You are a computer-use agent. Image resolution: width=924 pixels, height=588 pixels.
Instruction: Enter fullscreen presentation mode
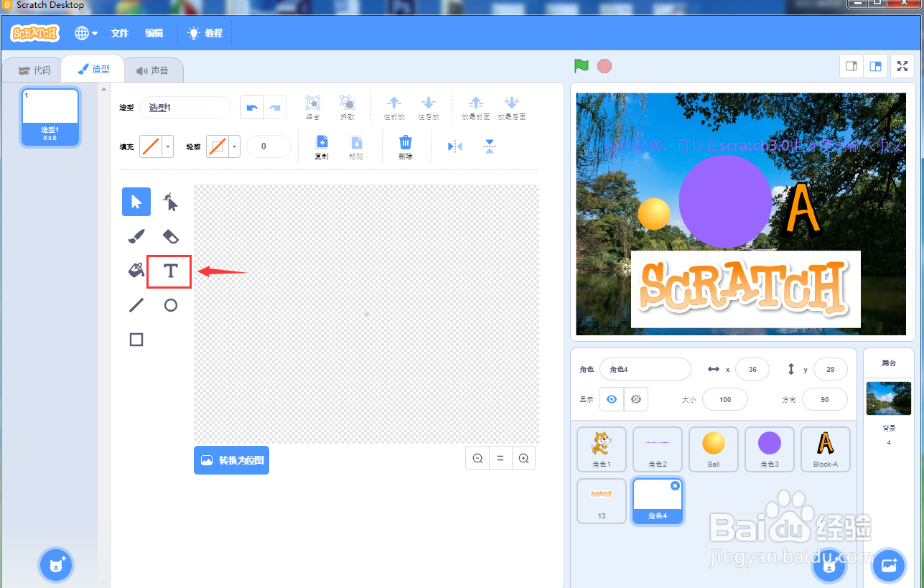[902, 65]
